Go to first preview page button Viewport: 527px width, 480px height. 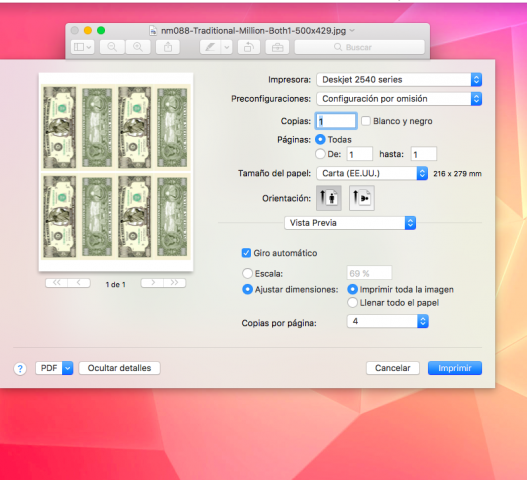pos(56,283)
